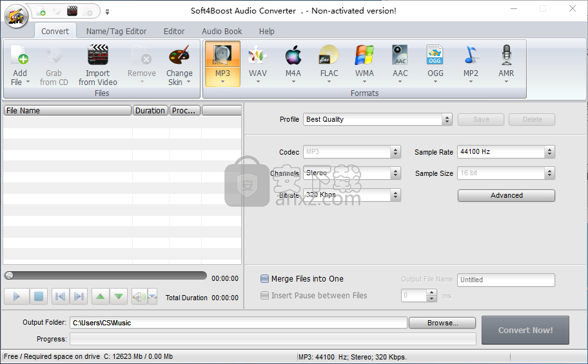Open the Name/Tag Editor tab
Screen dimensions: 588x364
point(116,31)
